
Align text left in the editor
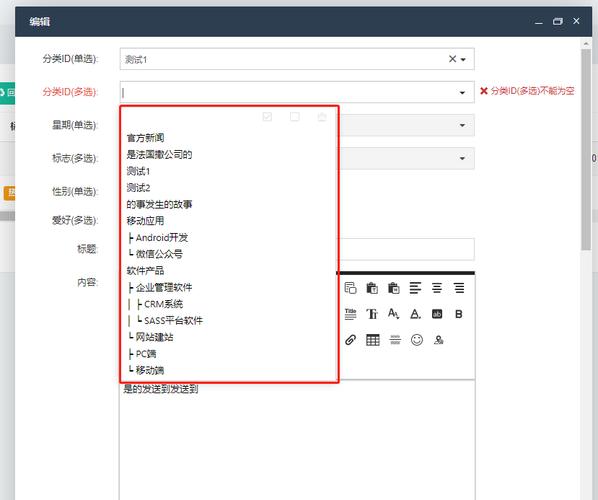pos(415,288)
